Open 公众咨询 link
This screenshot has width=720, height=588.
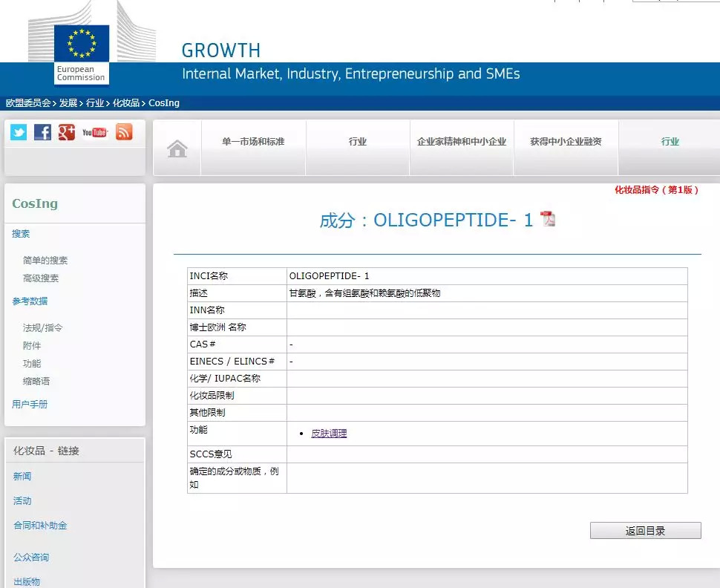[30, 558]
